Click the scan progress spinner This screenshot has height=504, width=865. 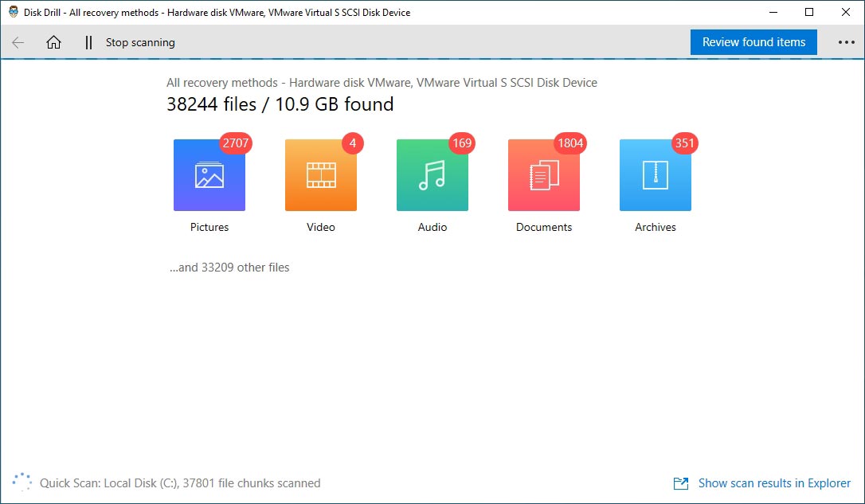tap(22, 482)
